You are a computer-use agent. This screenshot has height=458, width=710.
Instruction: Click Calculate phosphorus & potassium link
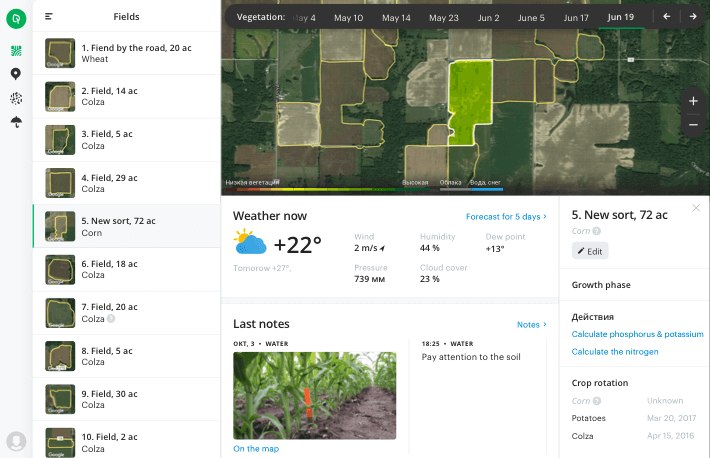click(637, 334)
